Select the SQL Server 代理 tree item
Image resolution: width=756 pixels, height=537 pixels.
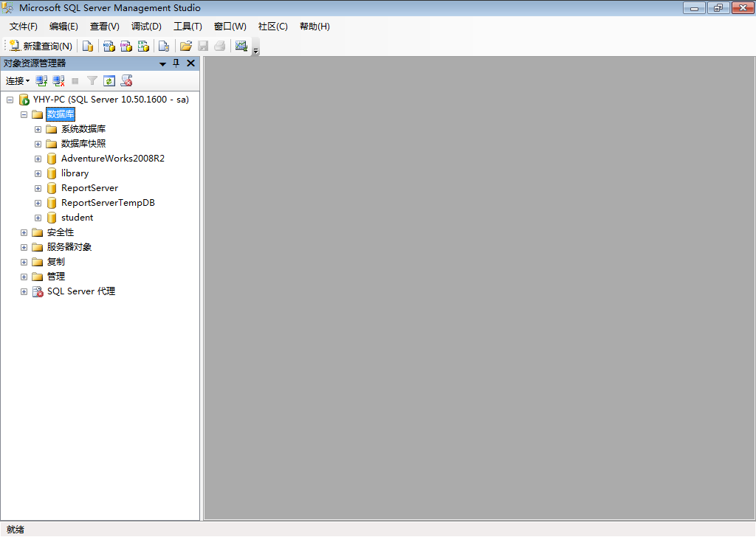coord(81,291)
